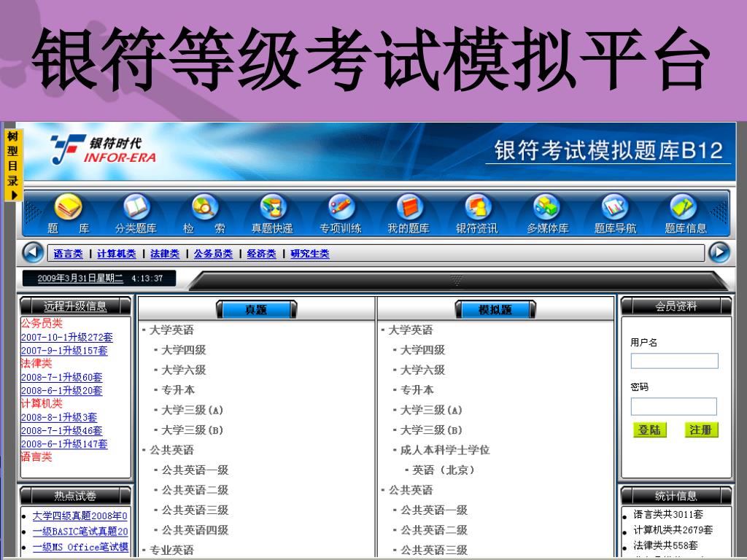The image size is (747, 560).
Task: Open the 多媒体库 icon
Action: coord(546,207)
